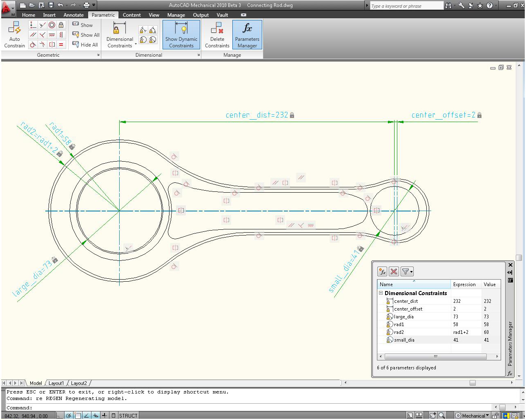The width and height of the screenshot is (526, 420).
Task: Apply the Parallel geometric constraint
Action: click(33, 35)
